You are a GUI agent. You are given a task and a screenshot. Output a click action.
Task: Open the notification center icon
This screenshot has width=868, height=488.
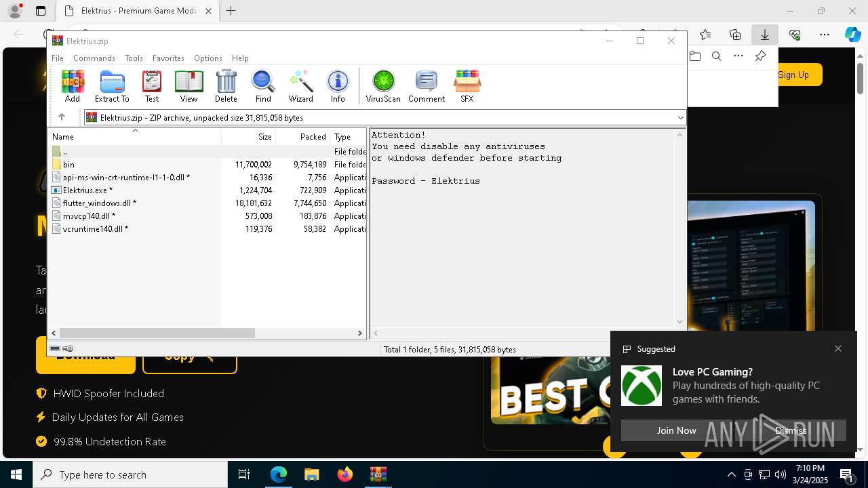tap(847, 474)
